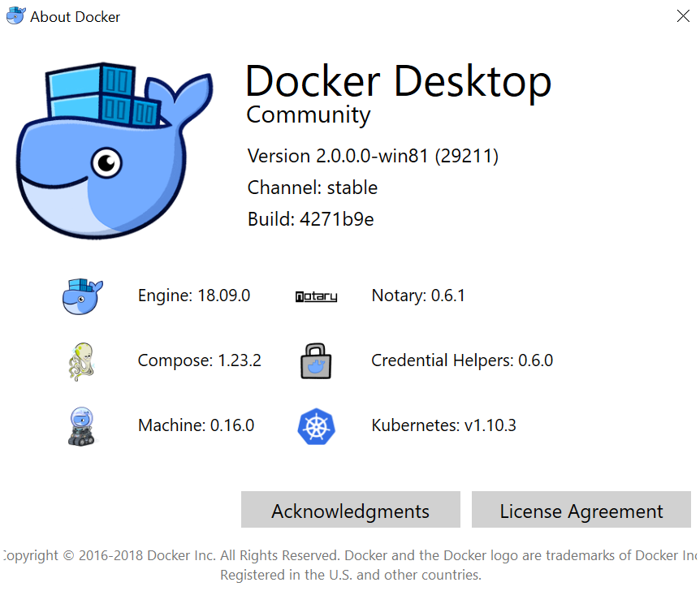Open the License Agreement
Screen dimensions: 700x591
point(581,510)
